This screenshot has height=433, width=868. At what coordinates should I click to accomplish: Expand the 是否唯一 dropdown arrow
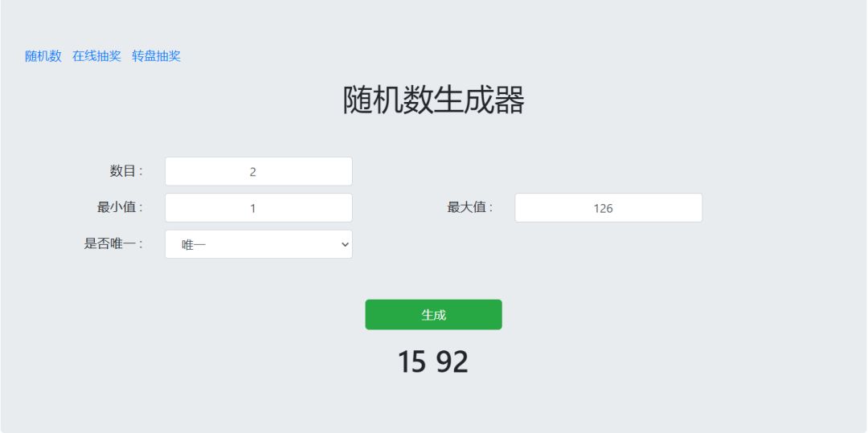pyautogui.click(x=345, y=244)
